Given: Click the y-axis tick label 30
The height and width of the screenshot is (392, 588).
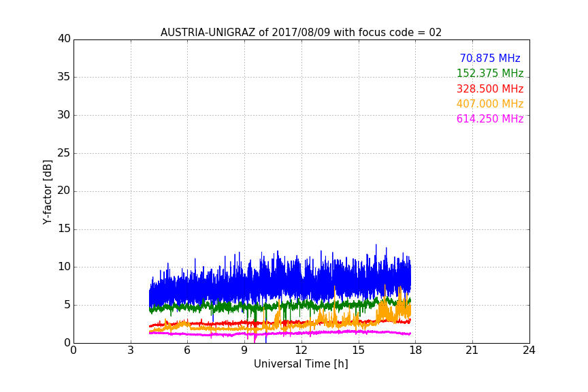Looking at the screenshot, I should point(64,115).
